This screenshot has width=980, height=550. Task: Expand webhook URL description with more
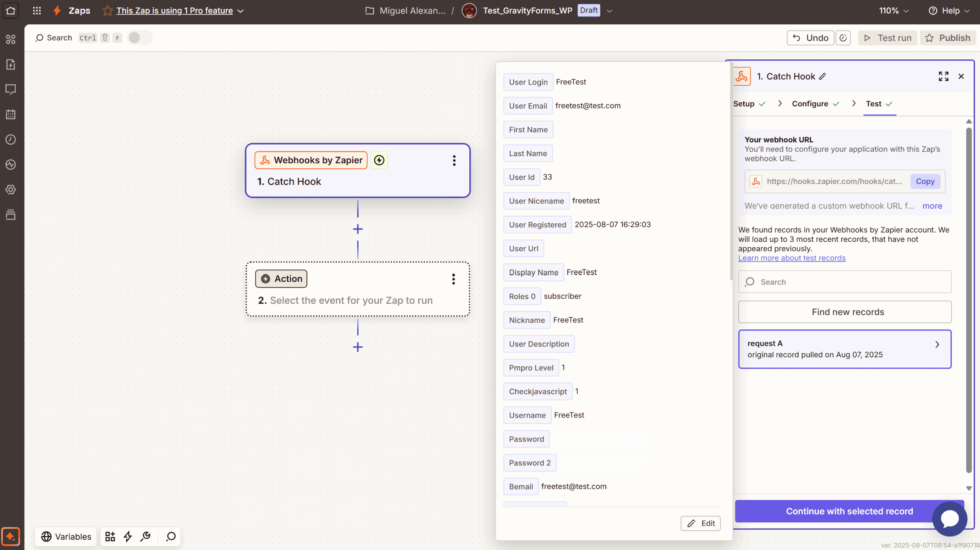[932, 206]
